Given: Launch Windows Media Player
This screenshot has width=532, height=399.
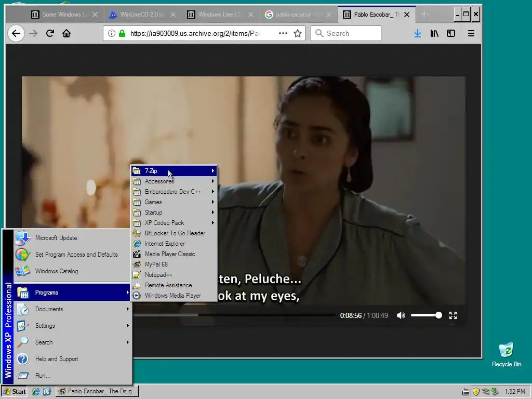Looking at the screenshot, I should [x=174, y=296].
